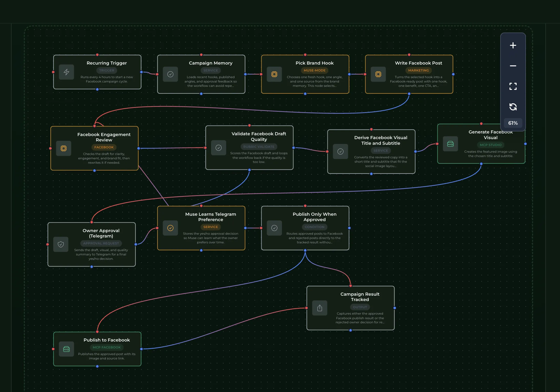Select the Validate Facebook Draft Quality title

click(259, 137)
